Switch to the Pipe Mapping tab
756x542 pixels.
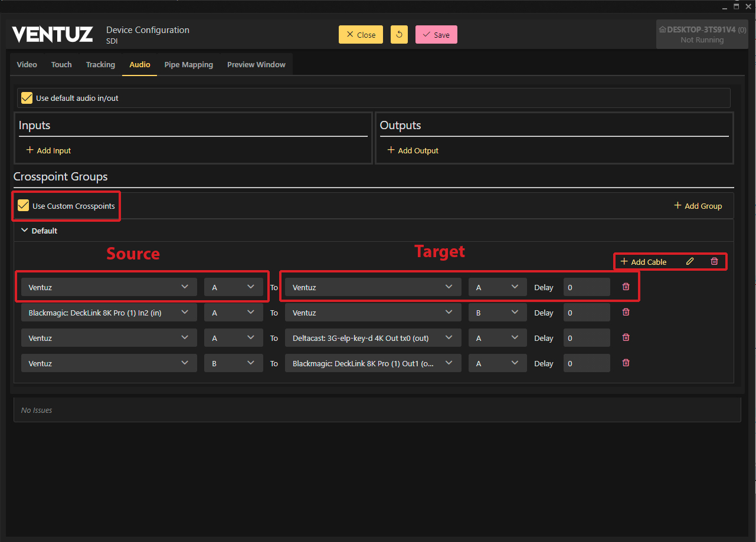[x=188, y=65]
